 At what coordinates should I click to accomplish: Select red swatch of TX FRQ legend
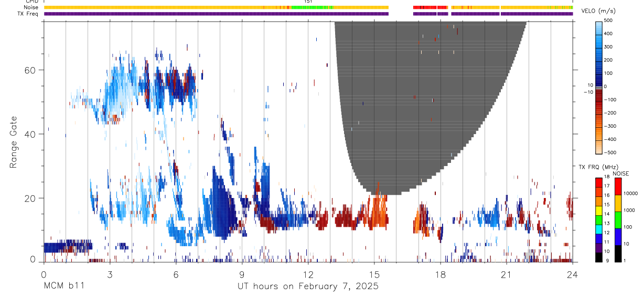(x=599, y=182)
